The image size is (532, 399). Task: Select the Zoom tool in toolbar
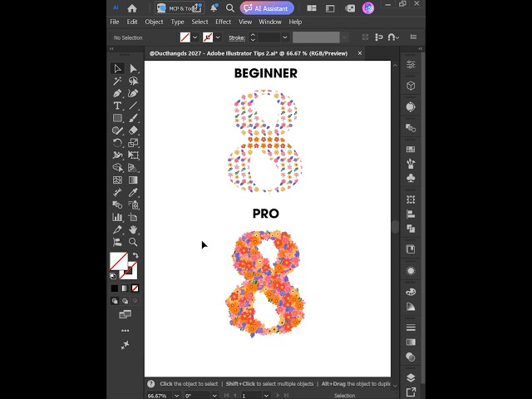click(133, 242)
